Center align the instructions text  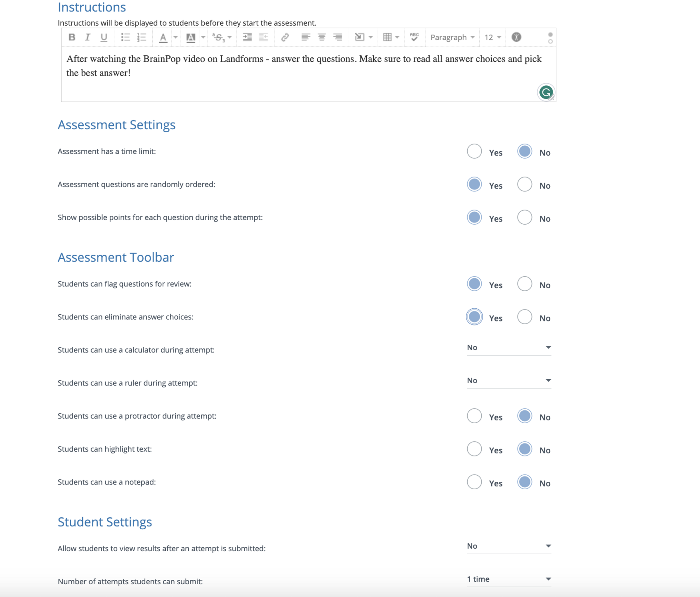click(321, 37)
